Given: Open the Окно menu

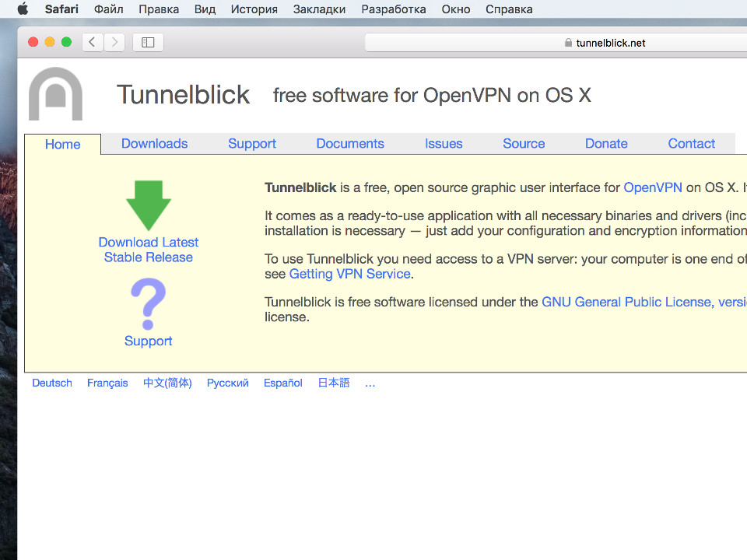Looking at the screenshot, I should point(455,9).
